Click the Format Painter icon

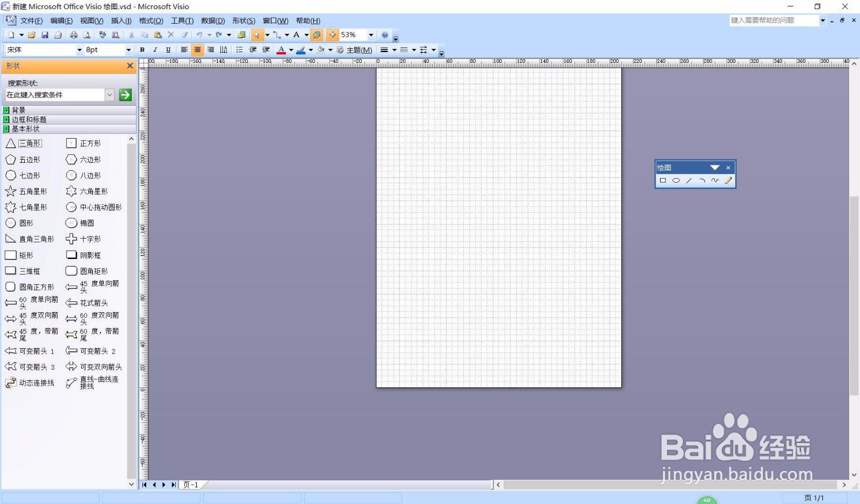(x=184, y=35)
